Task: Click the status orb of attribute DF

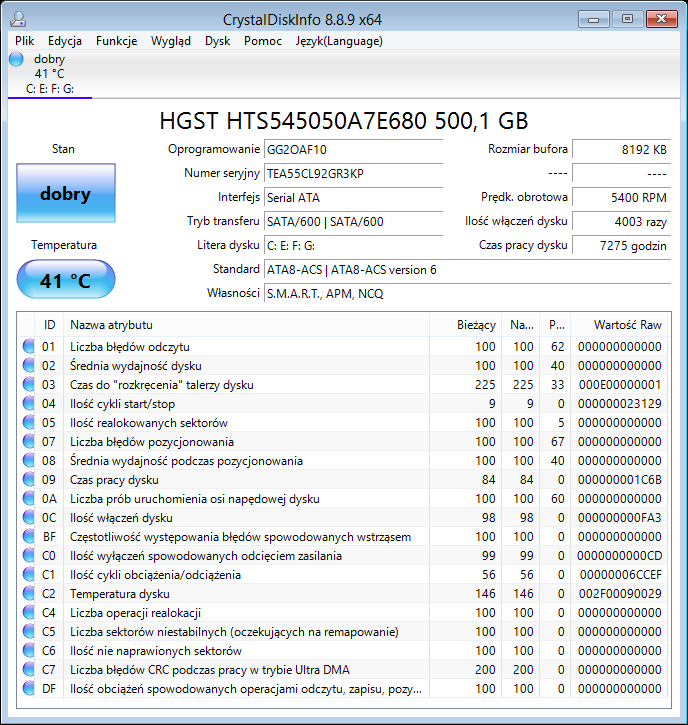Action: coord(28,688)
